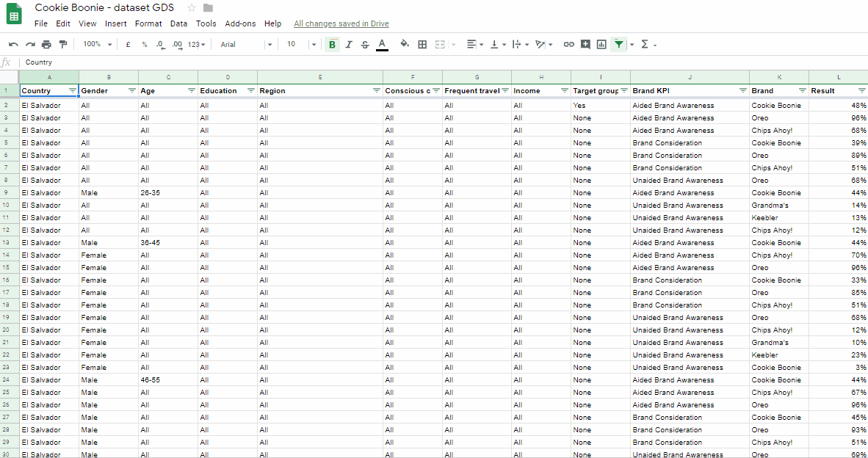Image resolution: width=868 pixels, height=458 pixels.
Task: Open the Add-ons menu
Action: [240, 23]
